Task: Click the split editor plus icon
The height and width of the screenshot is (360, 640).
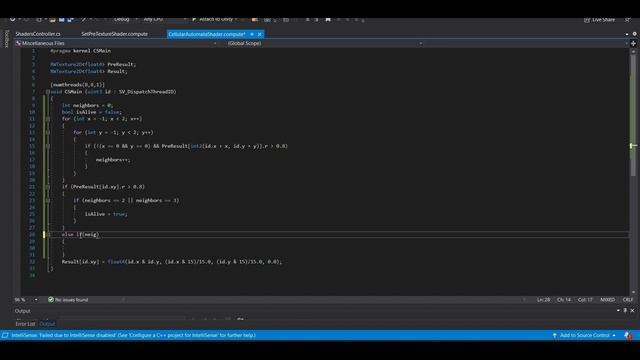Action: coord(633,43)
